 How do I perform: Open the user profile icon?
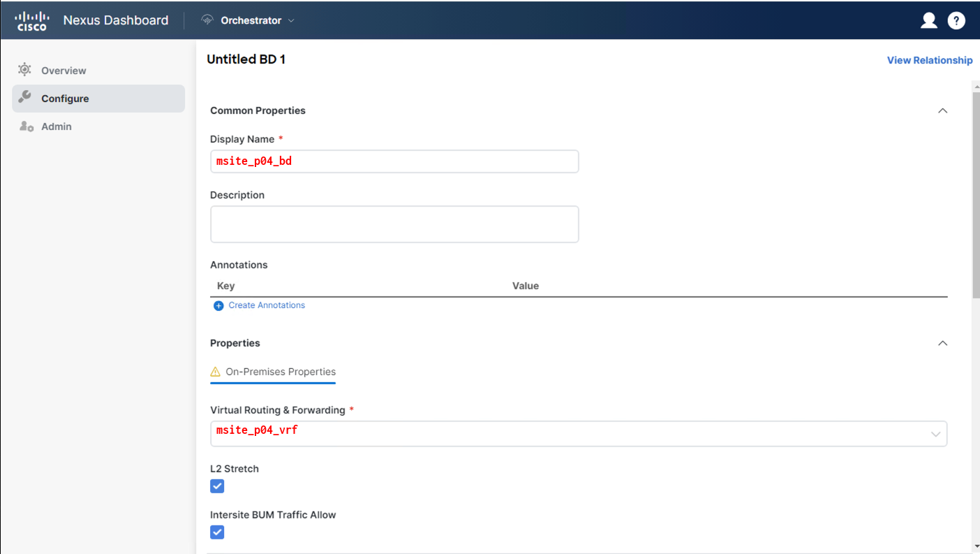tap(928, 20)
